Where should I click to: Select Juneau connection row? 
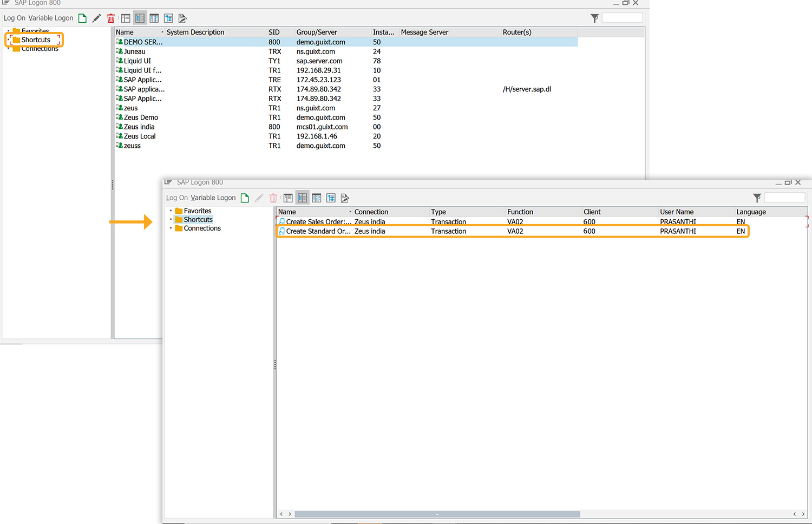[x=346, y=52]
